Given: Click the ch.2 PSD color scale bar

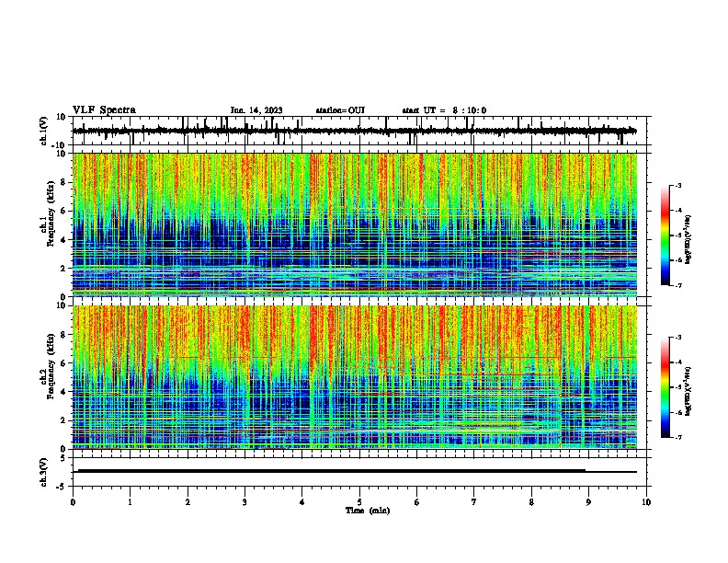Looking at the screenshot, I should coord(665,387).
